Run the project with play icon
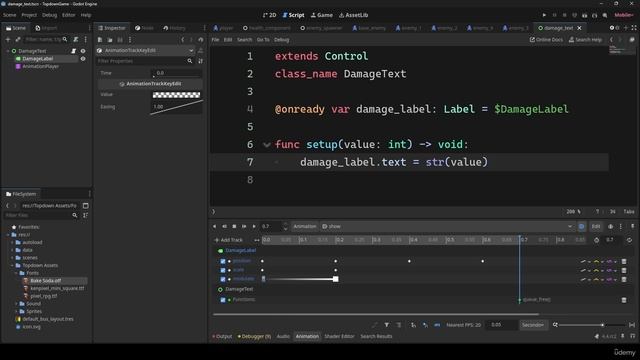 coord(544,15)
